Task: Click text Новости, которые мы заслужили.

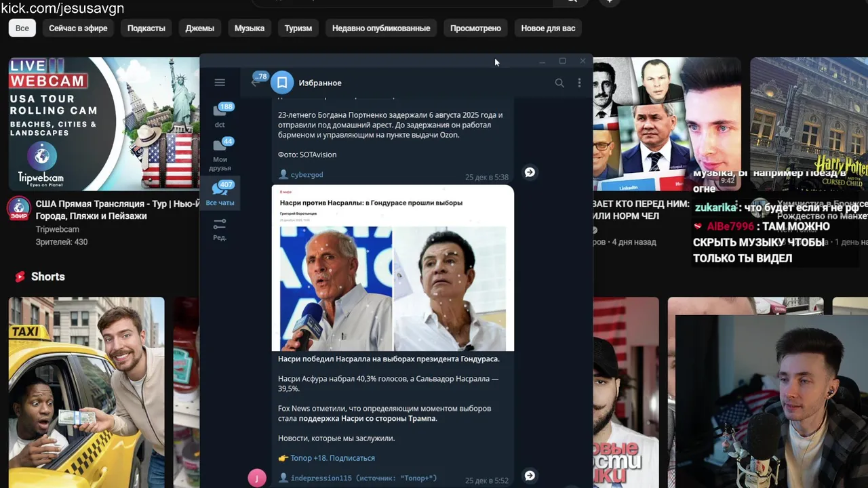Action: [x=336, y=438]
